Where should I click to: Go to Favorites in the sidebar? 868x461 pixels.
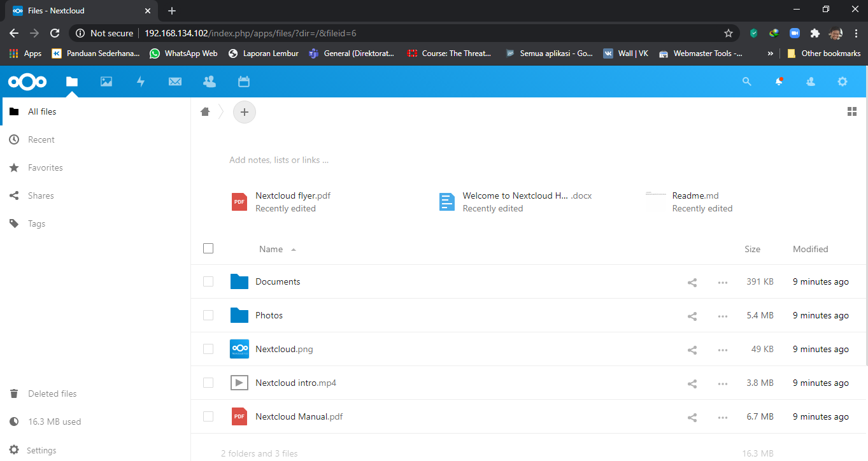pos(45,167)
